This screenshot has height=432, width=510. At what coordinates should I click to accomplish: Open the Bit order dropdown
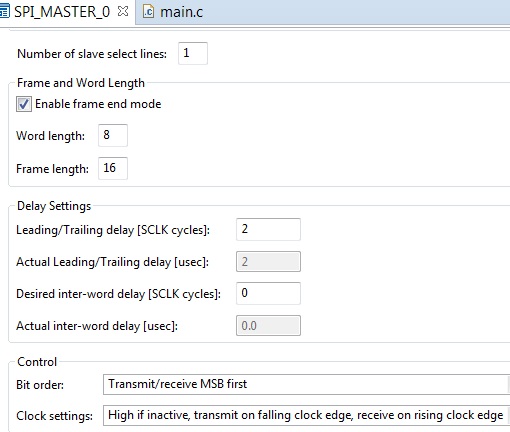tap(306, 384)
